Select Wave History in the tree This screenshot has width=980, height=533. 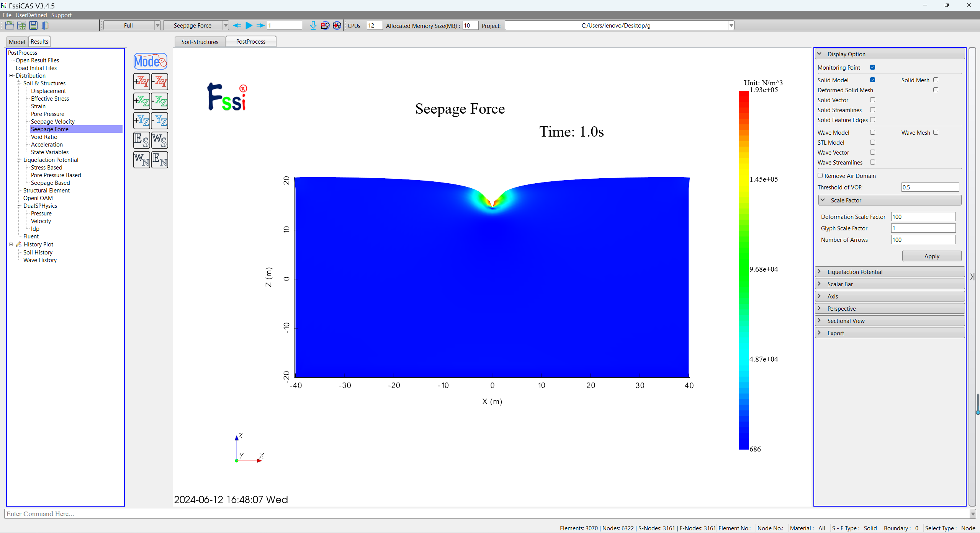point(40,260)
